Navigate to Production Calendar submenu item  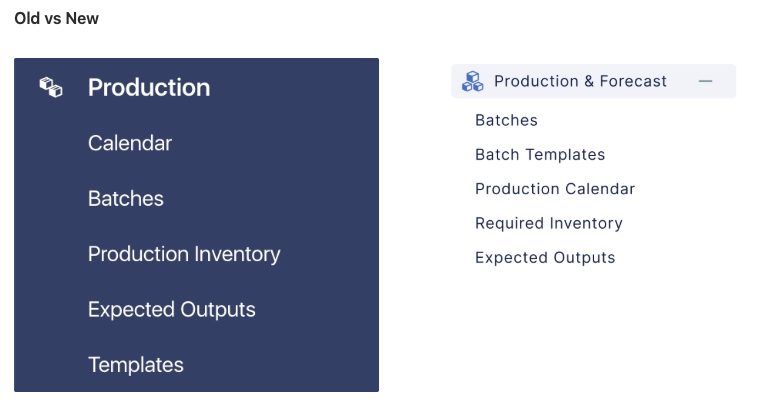(555, 189)
